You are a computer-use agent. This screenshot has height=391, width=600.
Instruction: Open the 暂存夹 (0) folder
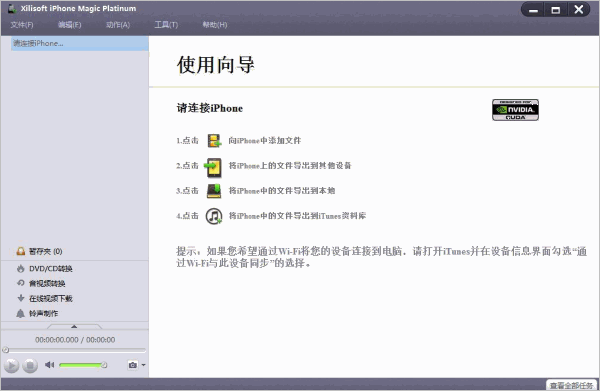[x=39, y=251]
